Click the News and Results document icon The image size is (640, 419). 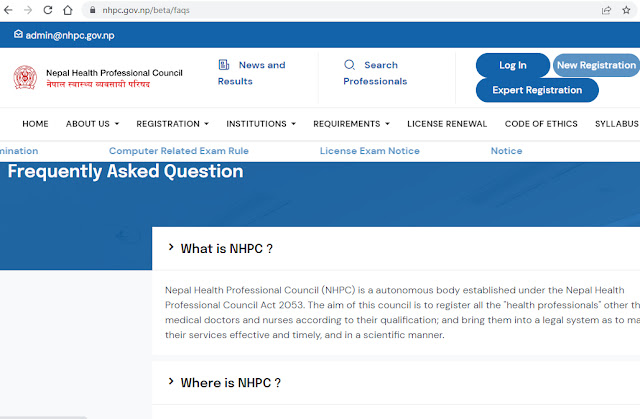pos(224,65)
